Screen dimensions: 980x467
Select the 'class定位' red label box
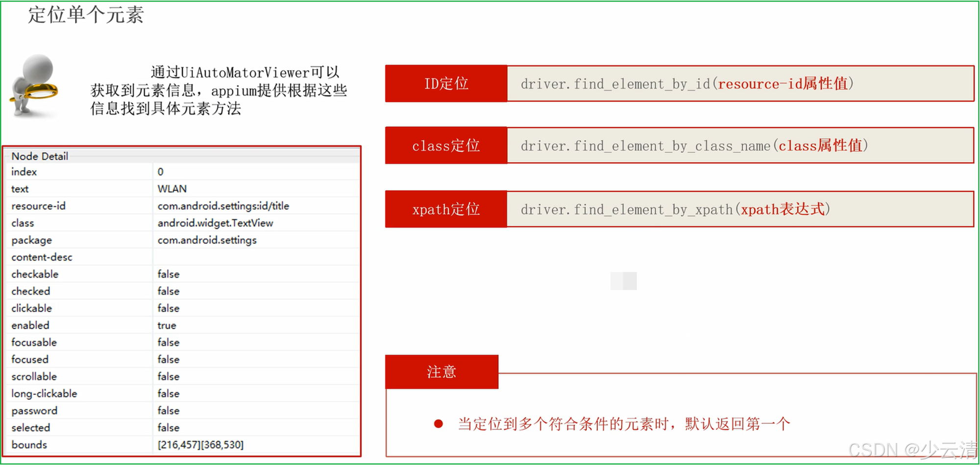point(446,146)
